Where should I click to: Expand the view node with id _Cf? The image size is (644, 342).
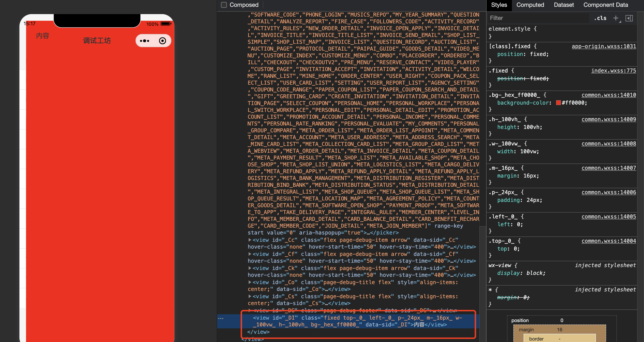(249, 254)
